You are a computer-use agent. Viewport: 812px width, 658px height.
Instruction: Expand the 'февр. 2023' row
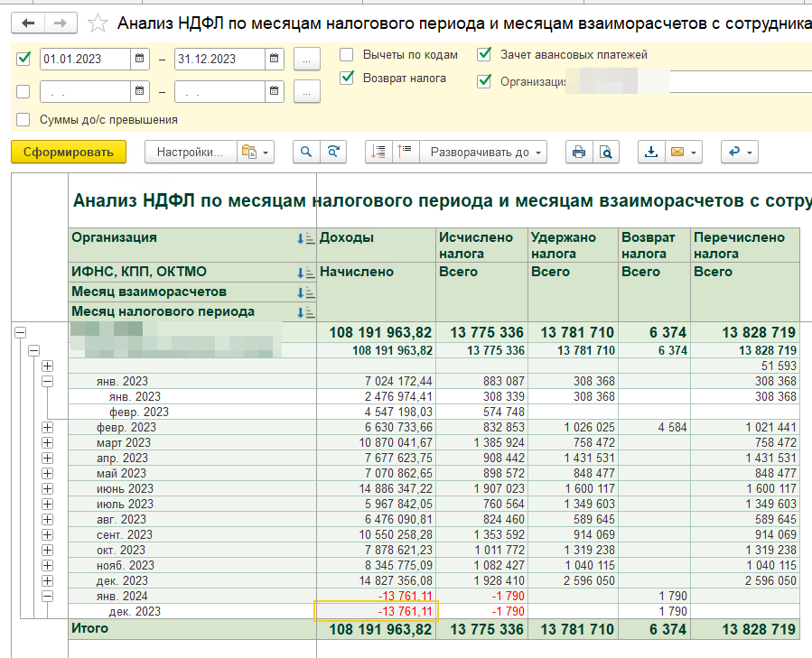pyautogui.click(x=47, y=427)
